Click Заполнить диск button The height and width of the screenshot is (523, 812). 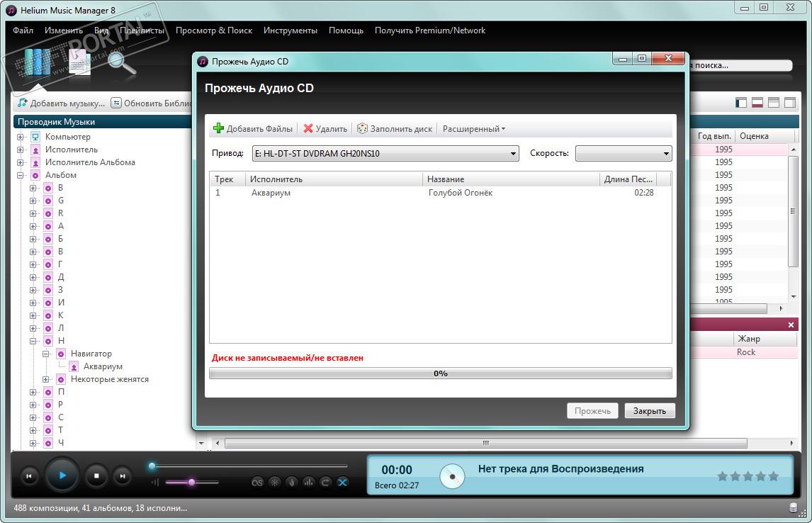coord(395,129)
